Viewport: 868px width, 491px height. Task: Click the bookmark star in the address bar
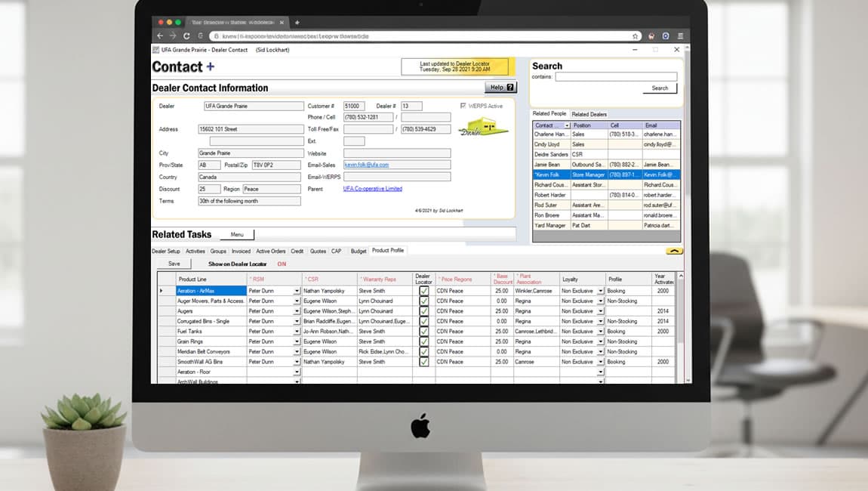point(636,36)
